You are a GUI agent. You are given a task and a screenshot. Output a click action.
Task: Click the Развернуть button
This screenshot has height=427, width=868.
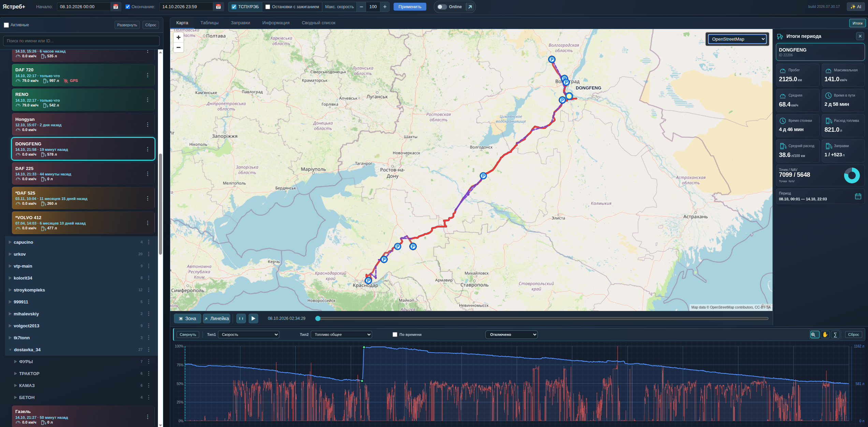tap(127, 25)
